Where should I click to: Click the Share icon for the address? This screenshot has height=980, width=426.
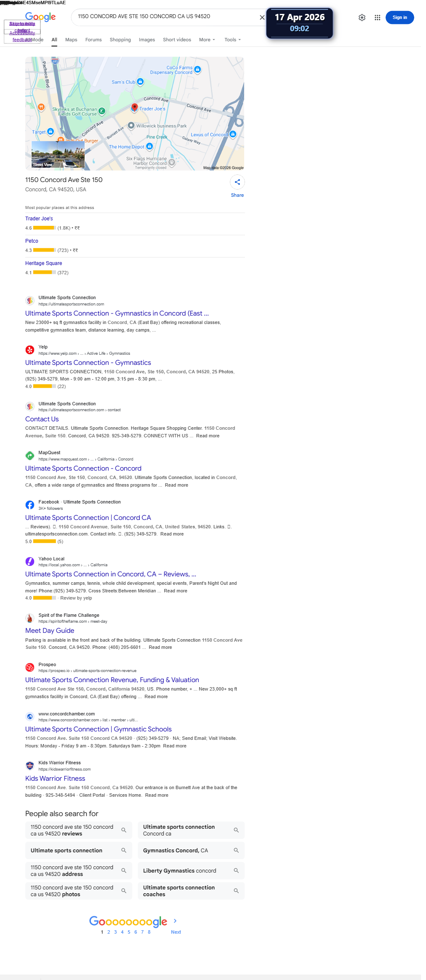237,182
